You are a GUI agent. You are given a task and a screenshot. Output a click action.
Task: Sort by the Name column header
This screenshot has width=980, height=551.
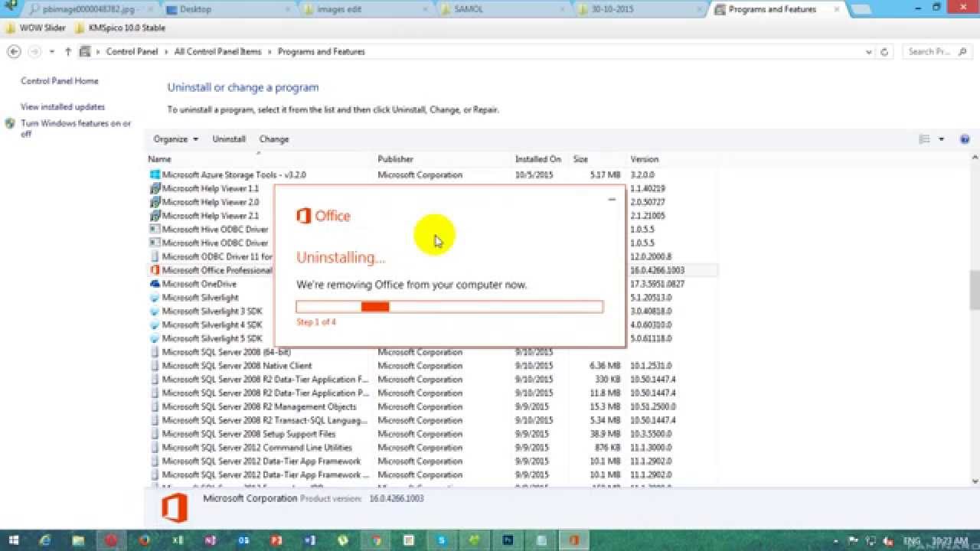260,159
